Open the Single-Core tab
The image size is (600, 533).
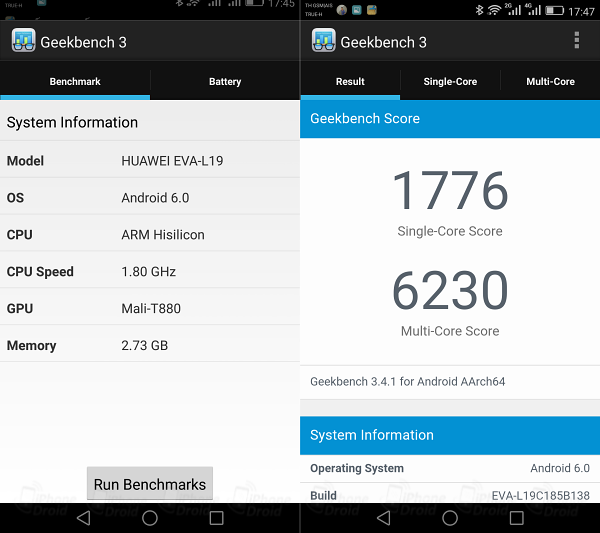tap(450, 81)
